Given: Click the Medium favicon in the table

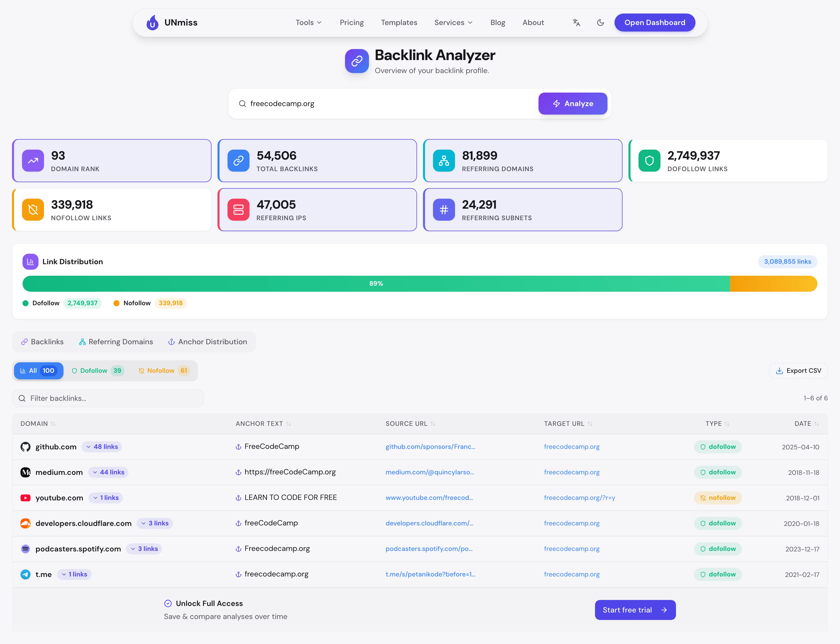Looking at the screenshot, I should point(25,472).
